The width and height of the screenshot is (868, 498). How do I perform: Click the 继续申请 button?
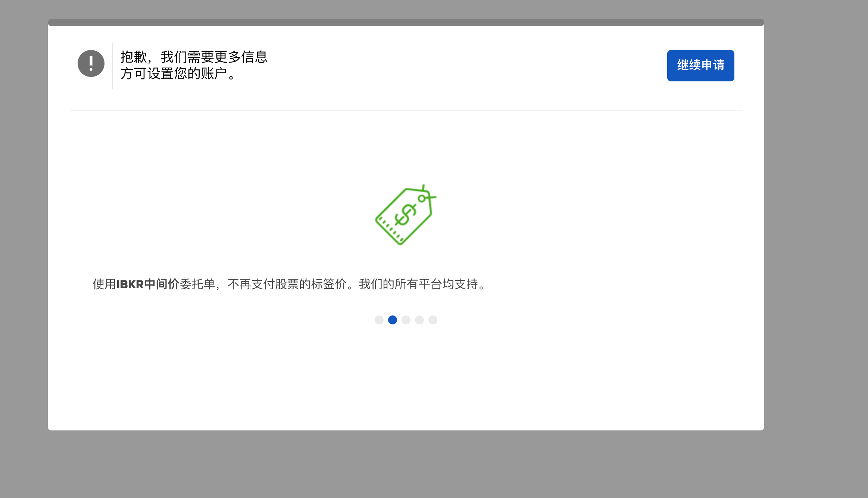point(700,65)
